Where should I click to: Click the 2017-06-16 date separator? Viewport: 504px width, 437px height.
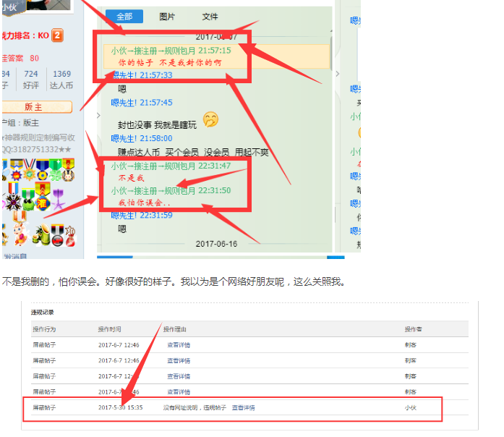(x=216, y=244)
